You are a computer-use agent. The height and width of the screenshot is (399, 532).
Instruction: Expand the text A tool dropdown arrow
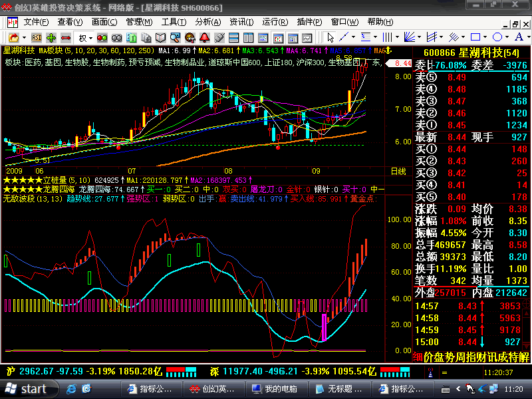(528, 37)
